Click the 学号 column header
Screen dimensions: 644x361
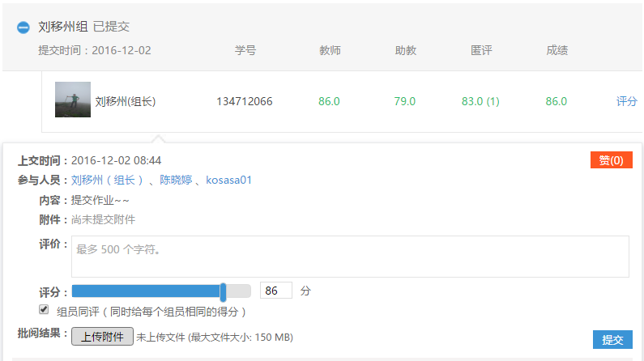coord(245,50)
